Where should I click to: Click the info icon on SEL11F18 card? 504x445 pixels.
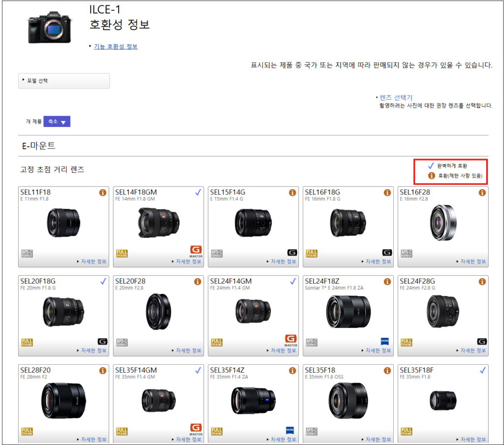click(x=102, y=192)
